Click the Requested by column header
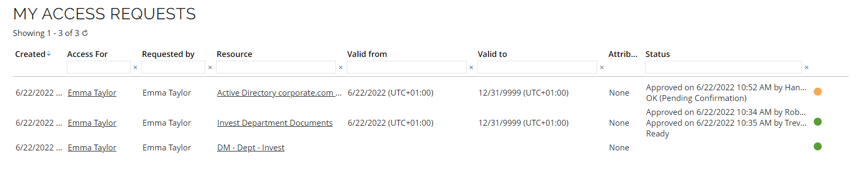 tap(168, 54)
